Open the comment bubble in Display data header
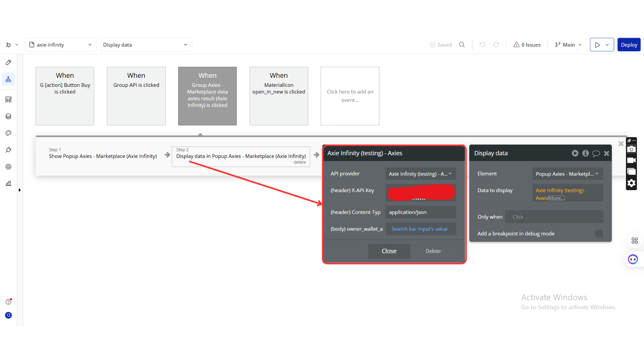 click(x=596, y=153)
